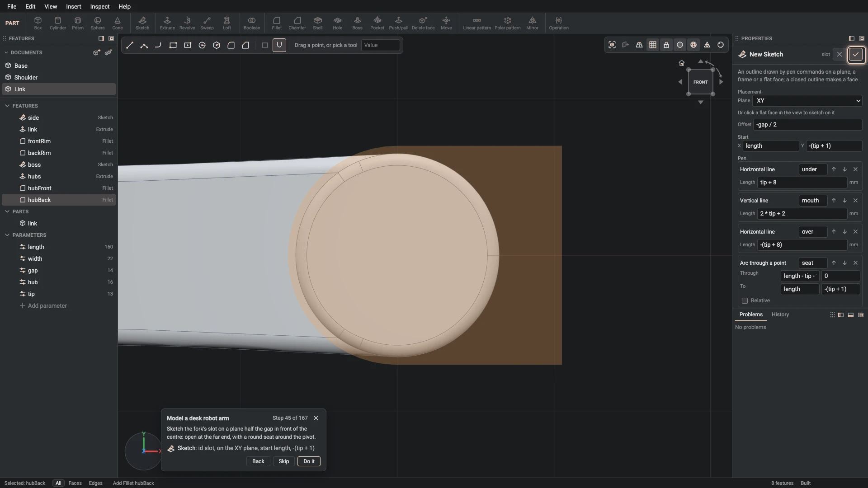This screenshot has width=868, height=488.
Task: Pick the Fillet tool in top toolbar
Action: coord(277,23)
